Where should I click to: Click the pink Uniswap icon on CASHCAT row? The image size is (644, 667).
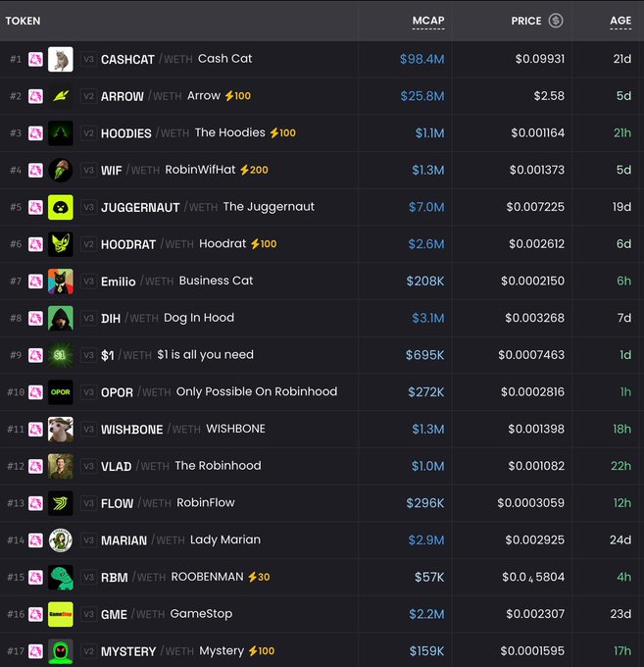[35, 59]
